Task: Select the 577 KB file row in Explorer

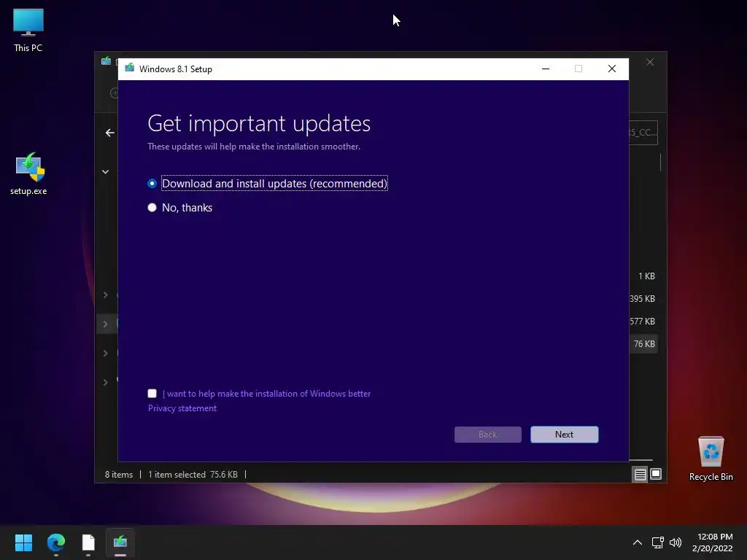Action: point(643,322)
